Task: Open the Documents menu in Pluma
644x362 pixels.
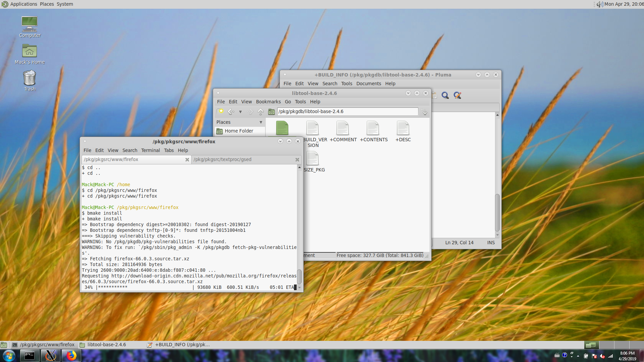Action: [368, 83]
